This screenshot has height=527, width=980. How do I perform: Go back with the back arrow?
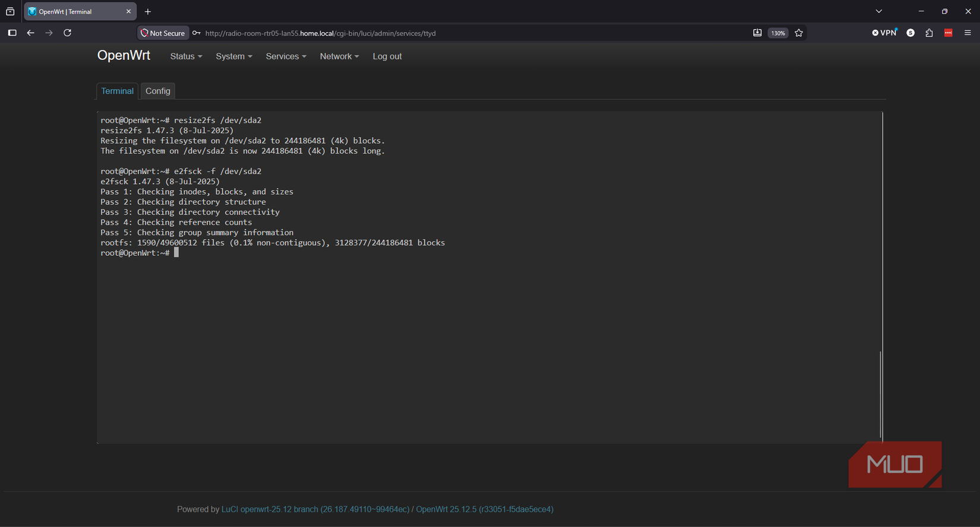click(x=31, y=33)
